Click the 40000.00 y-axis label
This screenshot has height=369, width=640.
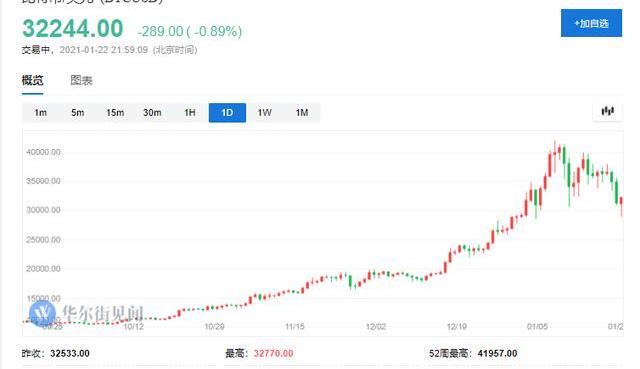click(43, 152)
